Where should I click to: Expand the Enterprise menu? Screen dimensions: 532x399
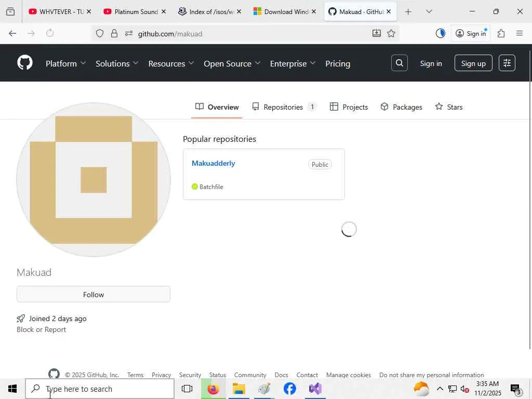[293, 63]
